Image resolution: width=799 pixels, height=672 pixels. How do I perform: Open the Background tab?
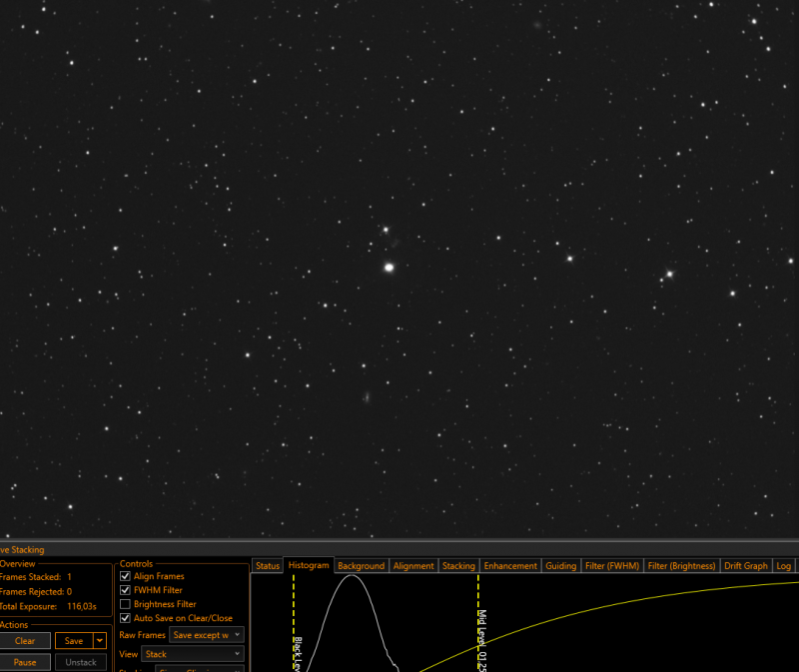[x=361, y=565]
